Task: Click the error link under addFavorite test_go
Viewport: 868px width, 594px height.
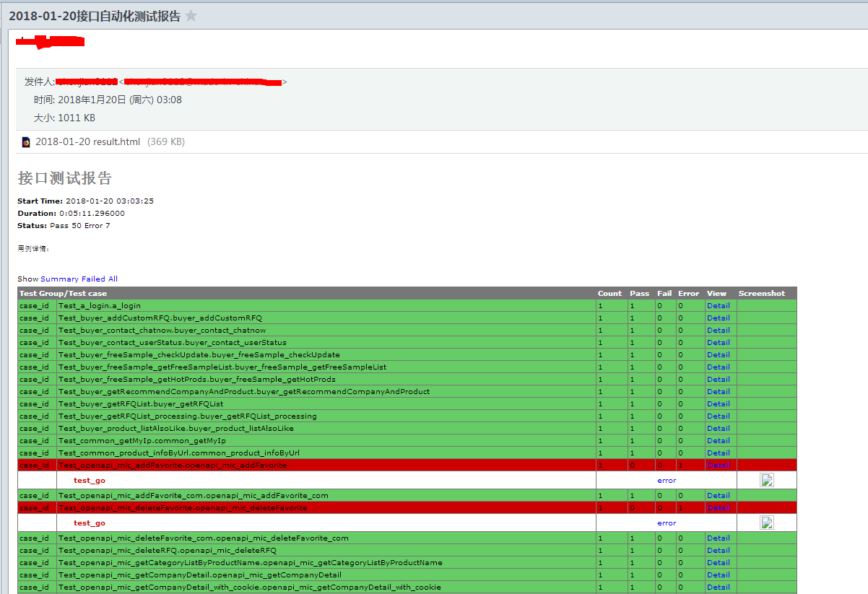Action: tap(666, 481)
